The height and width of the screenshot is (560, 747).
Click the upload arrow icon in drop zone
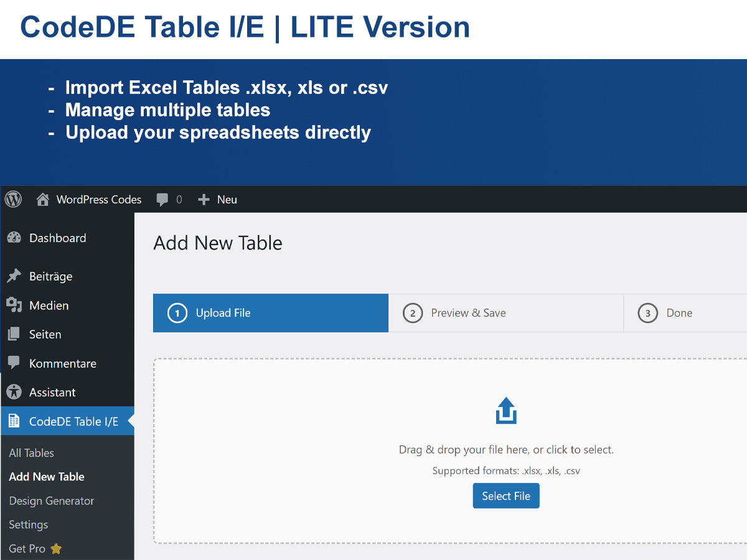(x=506, y=411)
